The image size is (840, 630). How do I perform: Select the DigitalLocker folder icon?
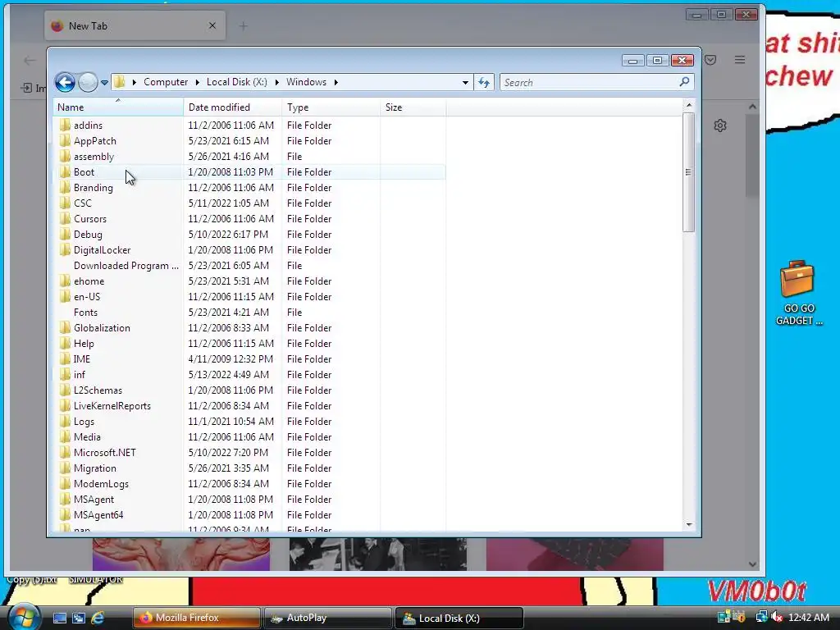point(65,249)
